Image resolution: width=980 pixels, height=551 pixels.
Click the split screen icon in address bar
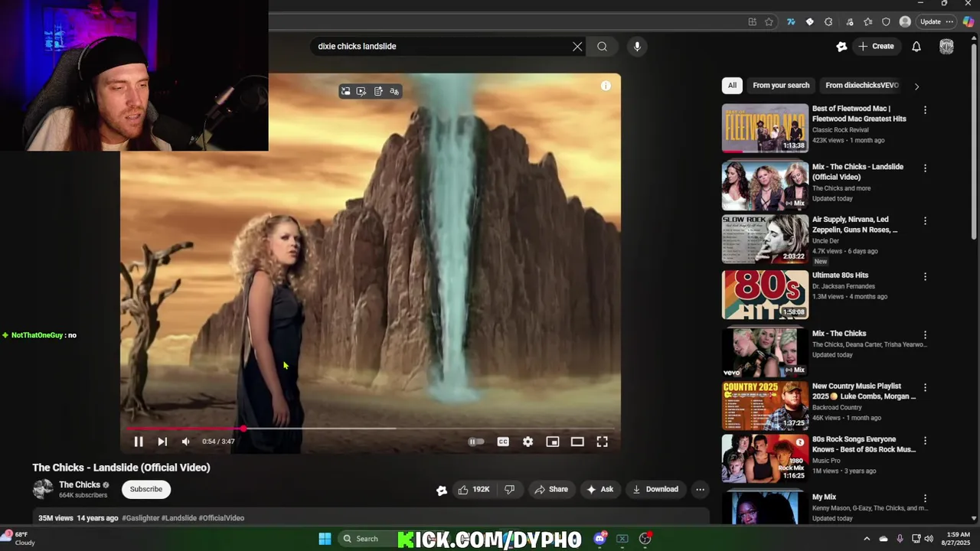click(x=753, y=22)
